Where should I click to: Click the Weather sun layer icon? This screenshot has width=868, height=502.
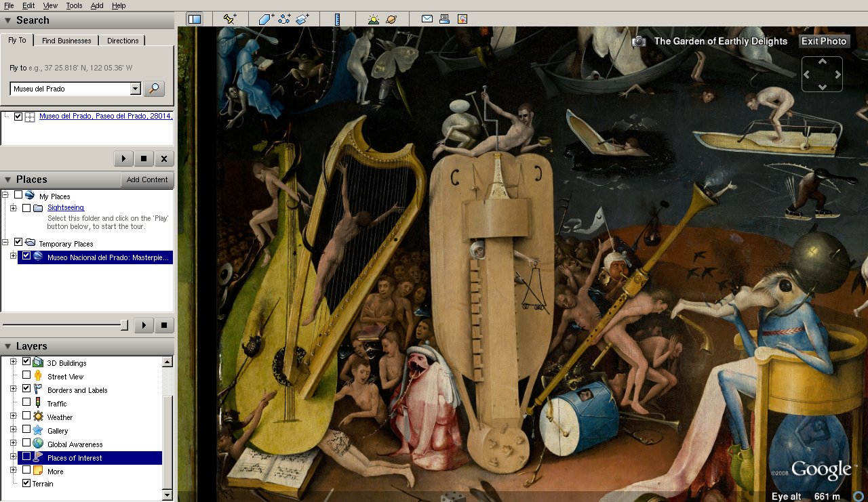pyautogui.click(x=38, y=417)
